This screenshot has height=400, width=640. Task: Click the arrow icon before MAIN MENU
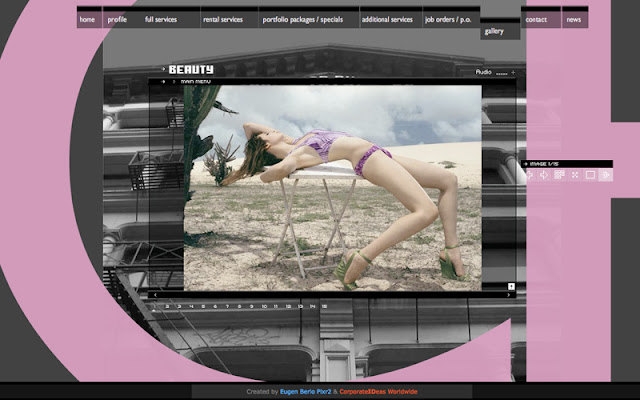tap(163, 82)
